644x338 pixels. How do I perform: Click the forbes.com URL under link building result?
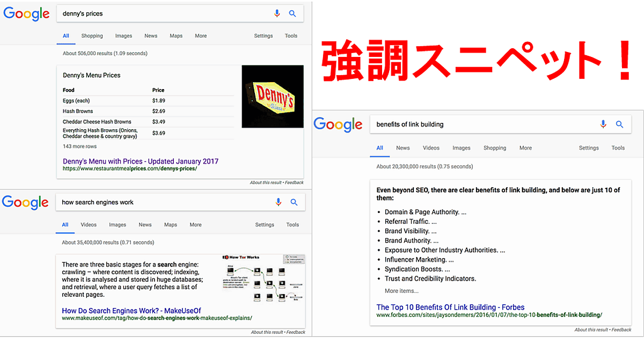pyautogui.click(x=489, y=315)
